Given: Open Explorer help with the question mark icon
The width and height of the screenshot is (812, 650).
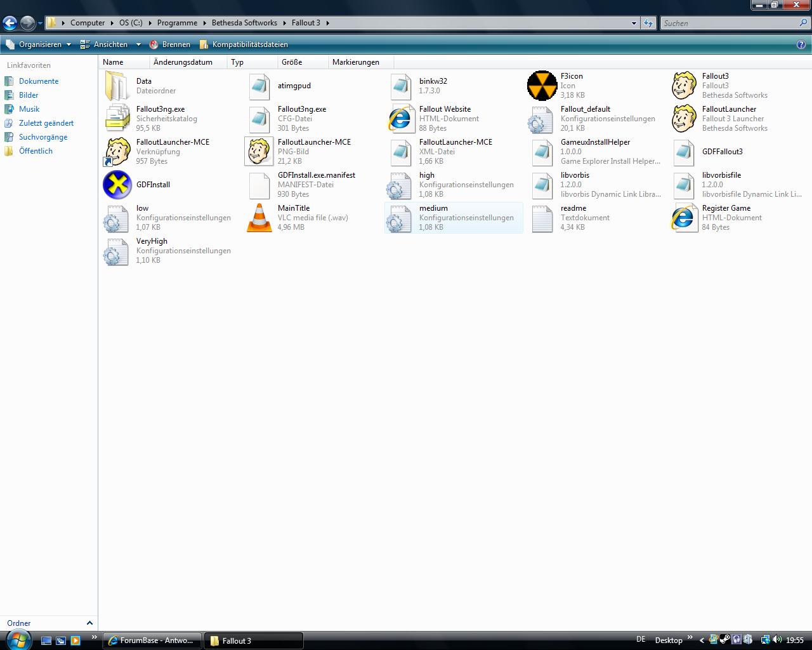Looking at the screenshot, I should (x=801, y=44).
